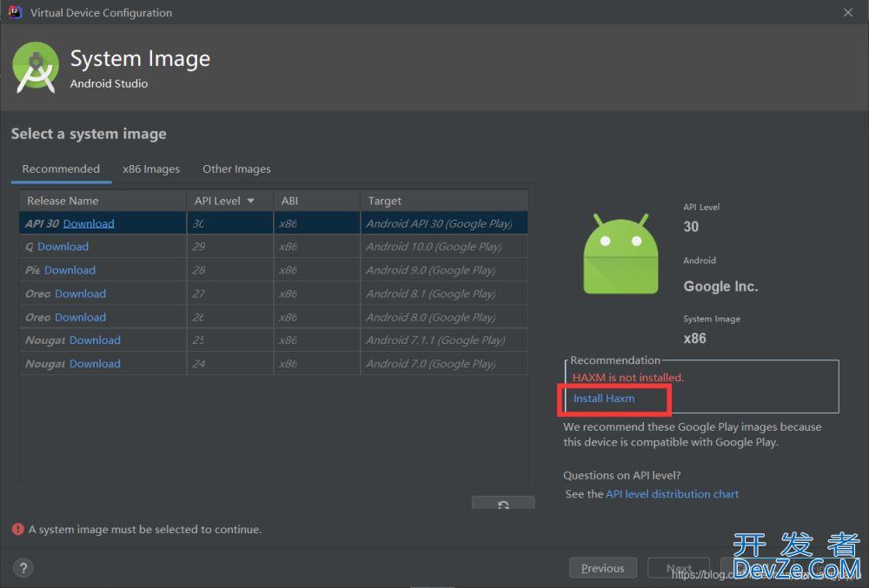Click Download link for Q
Viewport: 869px width, 588px height.
pyautogui.click(x=63, y=247)
